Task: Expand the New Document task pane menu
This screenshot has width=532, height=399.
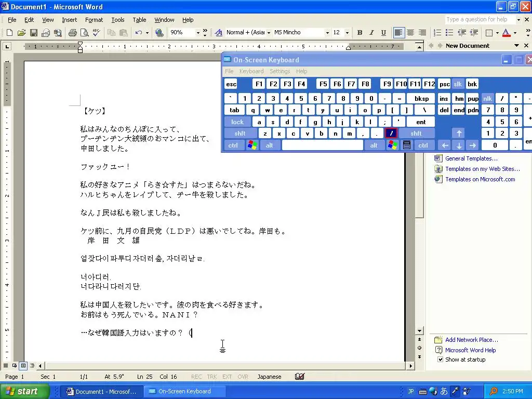Action: click(x=516, y=46)
